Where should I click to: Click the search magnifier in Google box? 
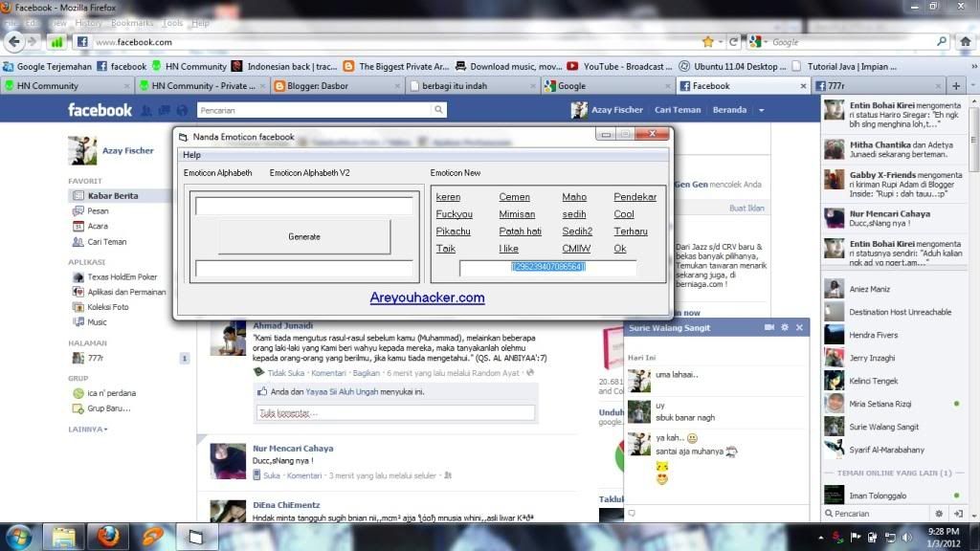tap(942, 42)
